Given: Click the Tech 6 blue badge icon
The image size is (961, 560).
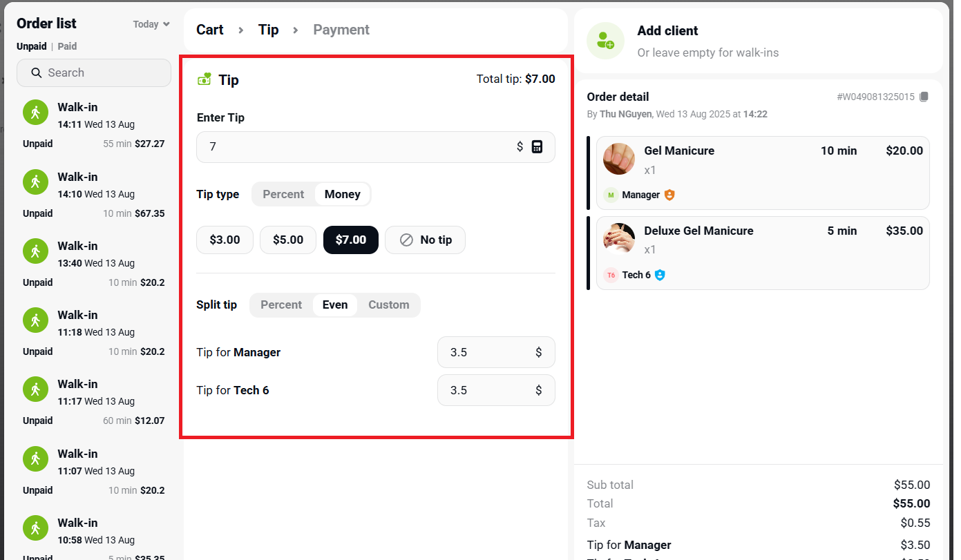Looking at the screenshot, I should (660, 275).
